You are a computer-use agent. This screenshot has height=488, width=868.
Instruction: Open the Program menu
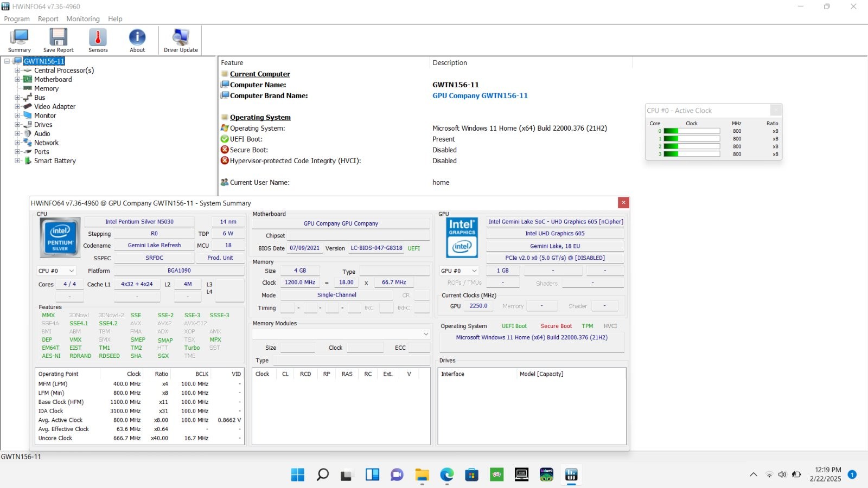[17, 19]
